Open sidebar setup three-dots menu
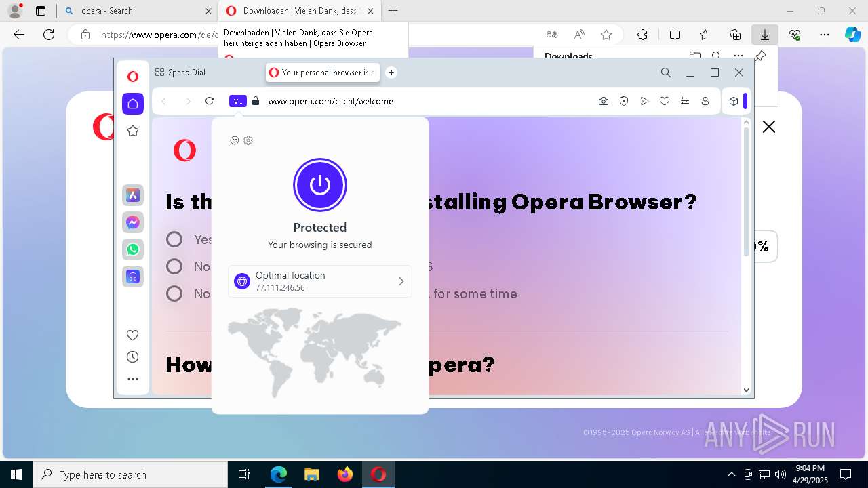Image resolution: width=868 pixels, height=488 pixels. tap(133, 379)
